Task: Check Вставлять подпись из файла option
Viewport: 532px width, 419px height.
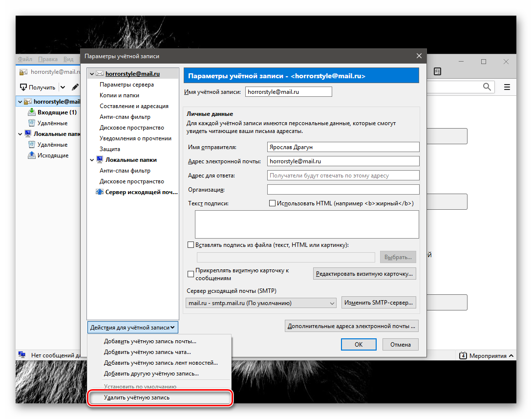Action: (191, 245)
